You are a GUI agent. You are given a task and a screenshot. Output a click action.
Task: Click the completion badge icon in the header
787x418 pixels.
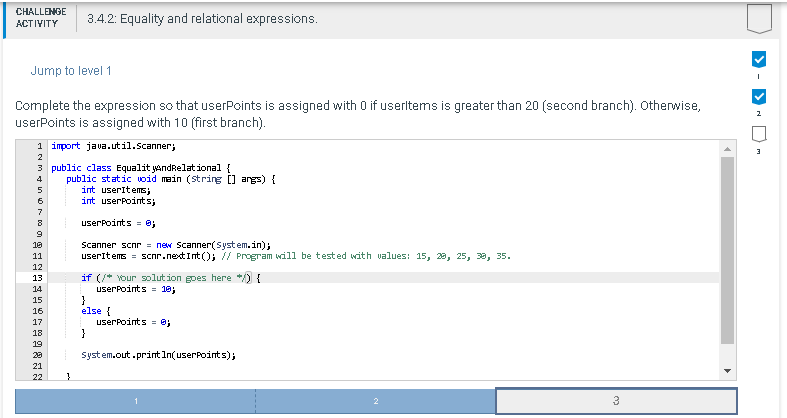click(x=759, y=19)
